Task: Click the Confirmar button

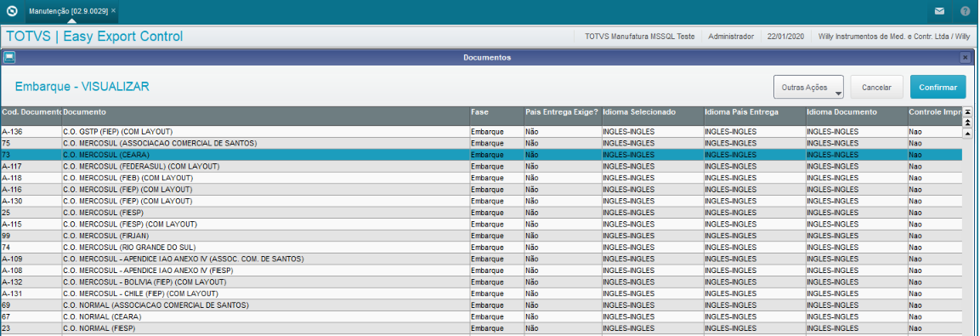Action: pos(938,88)
